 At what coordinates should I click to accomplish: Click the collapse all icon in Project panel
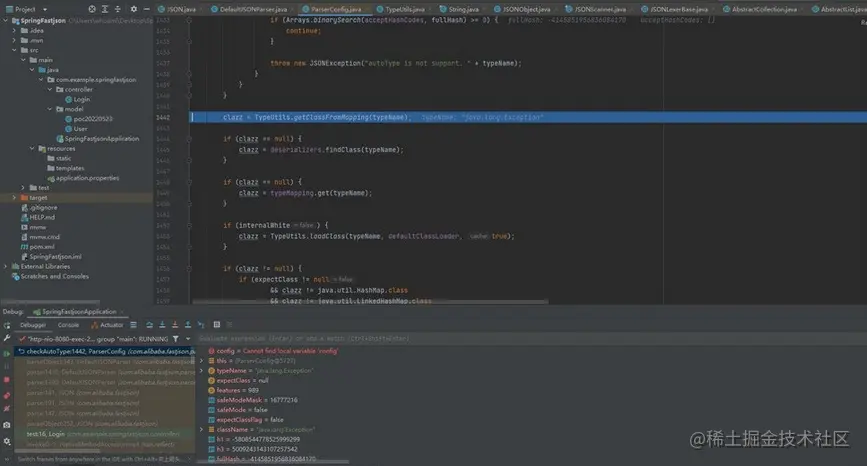[118, 9]
